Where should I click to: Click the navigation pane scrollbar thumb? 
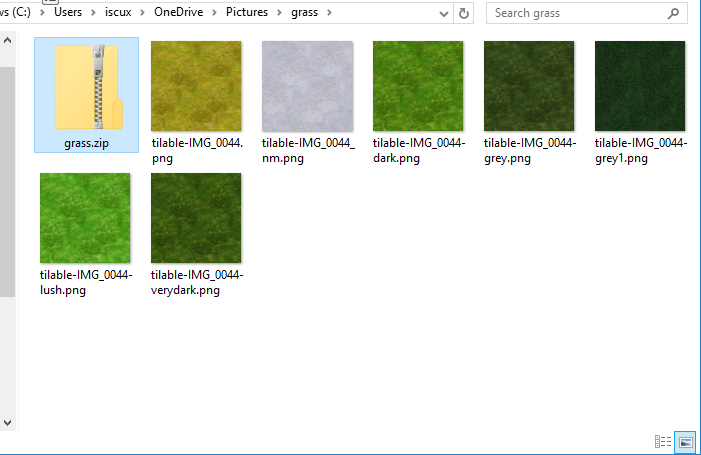pos(8,182)
